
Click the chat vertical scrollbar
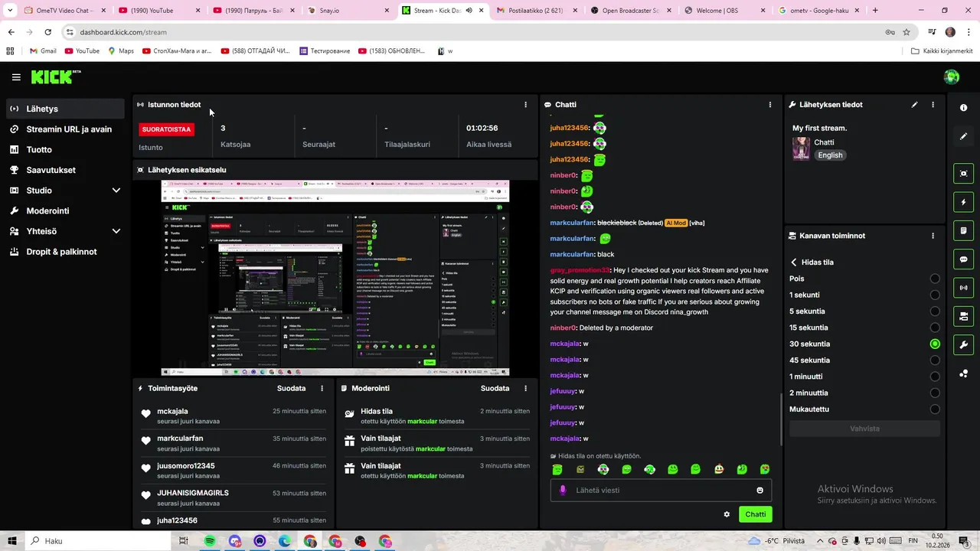coord(781,419)
